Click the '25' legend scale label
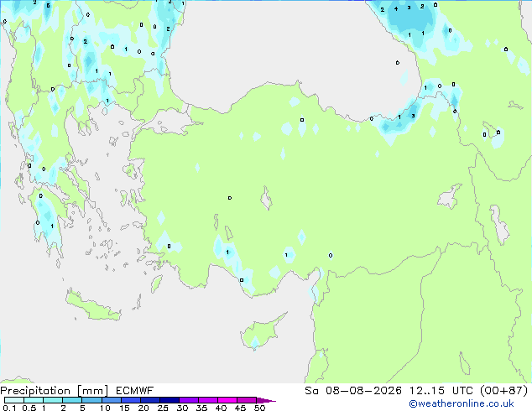Screen dimensions: 532x411 point(163,408)
